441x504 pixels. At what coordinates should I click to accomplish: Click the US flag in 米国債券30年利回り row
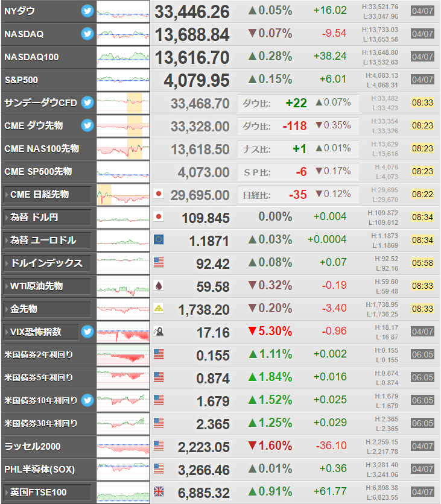click(159, 423)
